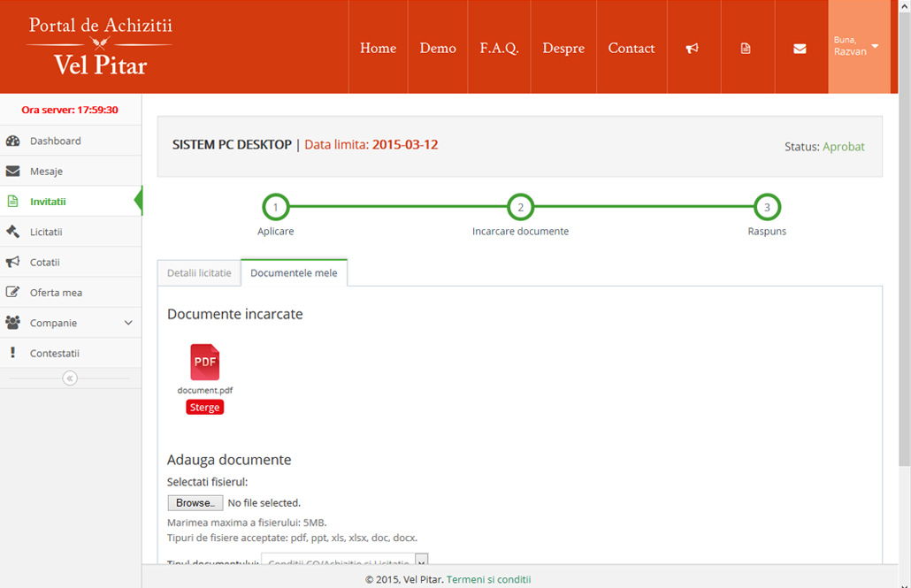
Task: Open Oferta mea in the sidebar
Action: tap(71, 293)
